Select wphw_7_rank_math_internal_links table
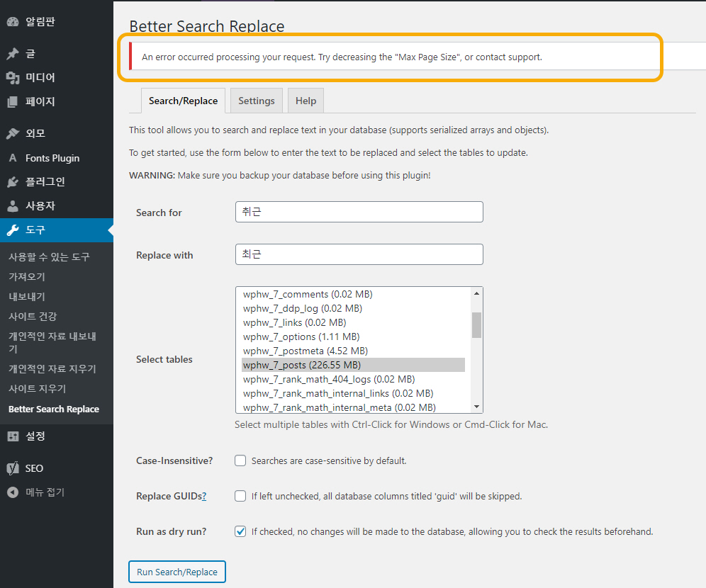The height and width of the screenshot is (588, 706). (353, 393)
